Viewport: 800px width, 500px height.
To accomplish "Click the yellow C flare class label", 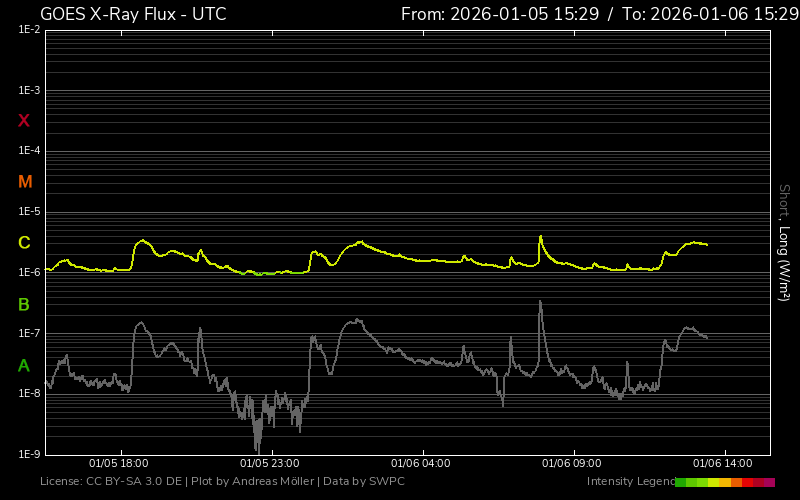I will tap(24, 243).
